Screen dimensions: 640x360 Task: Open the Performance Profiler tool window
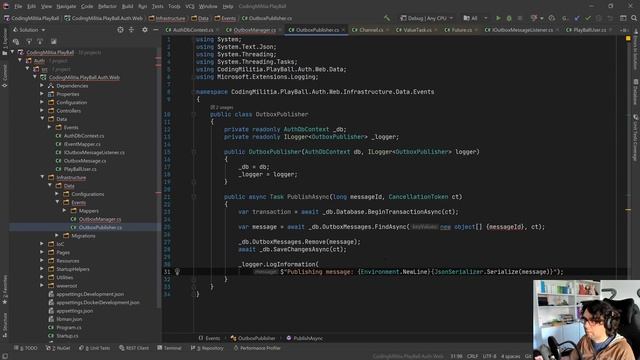257,348
